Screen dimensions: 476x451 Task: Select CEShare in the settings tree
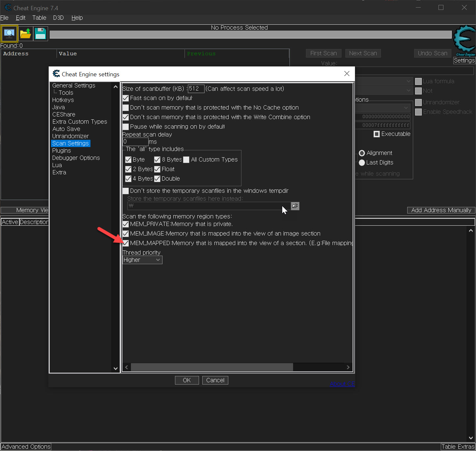click(63, 114)
